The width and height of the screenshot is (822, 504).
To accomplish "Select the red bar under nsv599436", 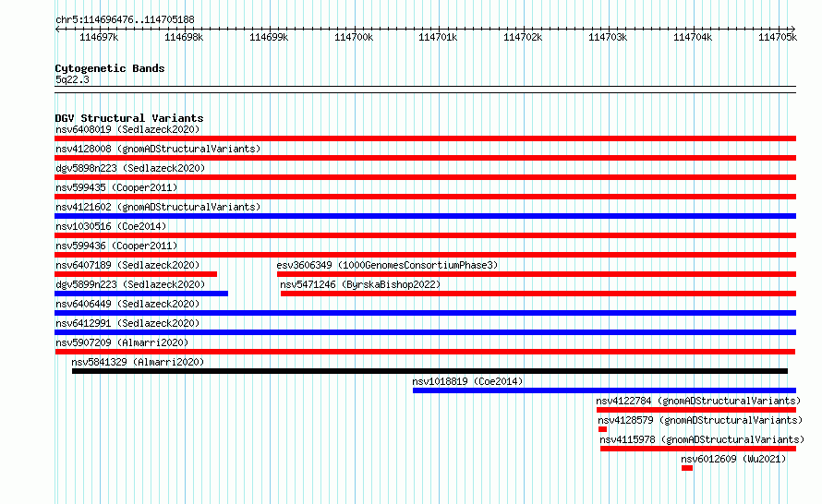I will 425,255.
